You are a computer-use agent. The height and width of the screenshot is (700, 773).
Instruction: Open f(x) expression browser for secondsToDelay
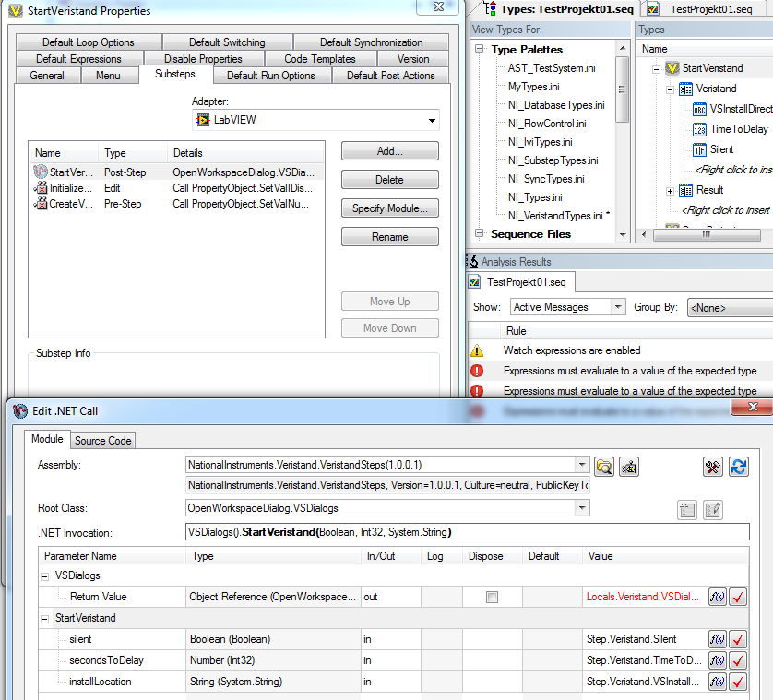coord(718,660)
